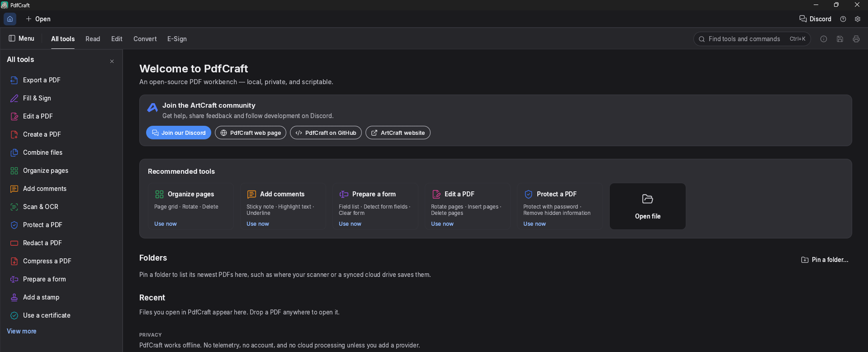Select Redact a PDF tool
Viewport: 868px width, 352px height.
pyautogui.click(x=61, y=243)
